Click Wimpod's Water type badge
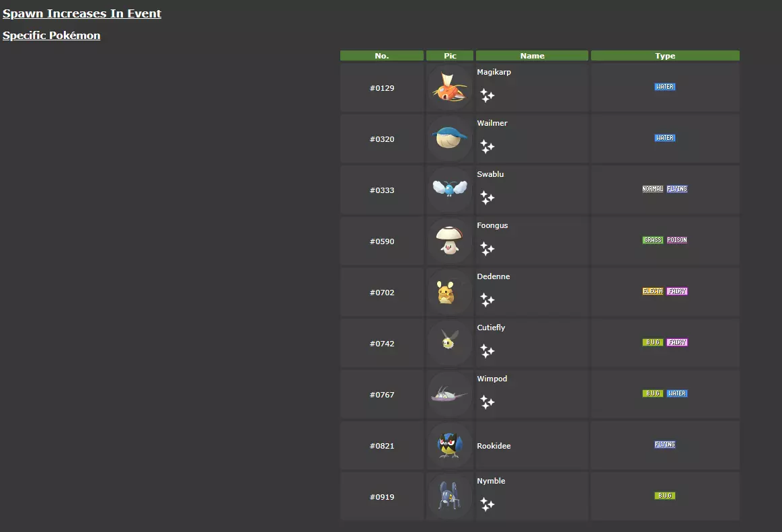Image resolution: width=782 pixels, height=532 pixels. pyautogui.click(x=677, y=393)
